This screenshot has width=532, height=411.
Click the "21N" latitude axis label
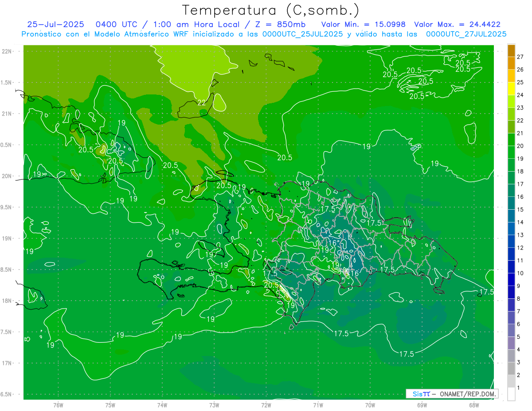tap(7, 114)
